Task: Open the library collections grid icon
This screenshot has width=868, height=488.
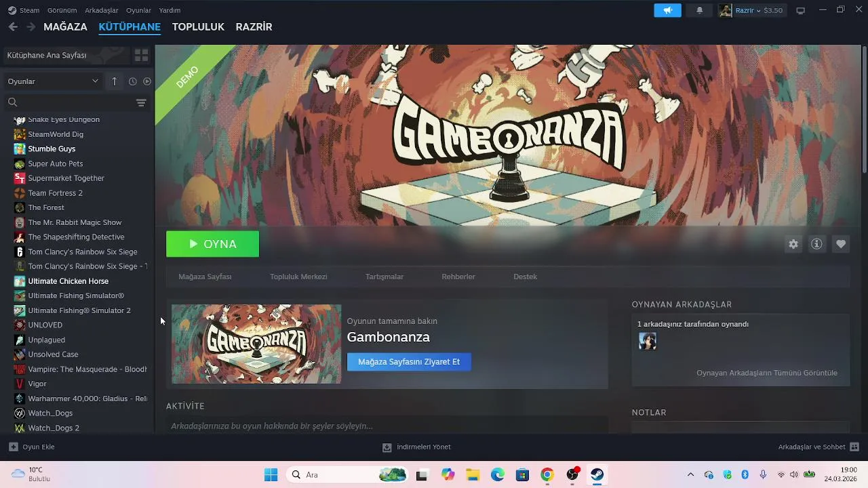Action: 141,55
